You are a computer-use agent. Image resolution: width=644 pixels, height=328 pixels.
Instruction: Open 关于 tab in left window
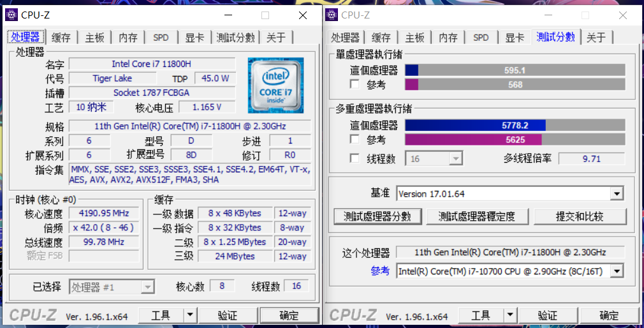tap(276, 38)
